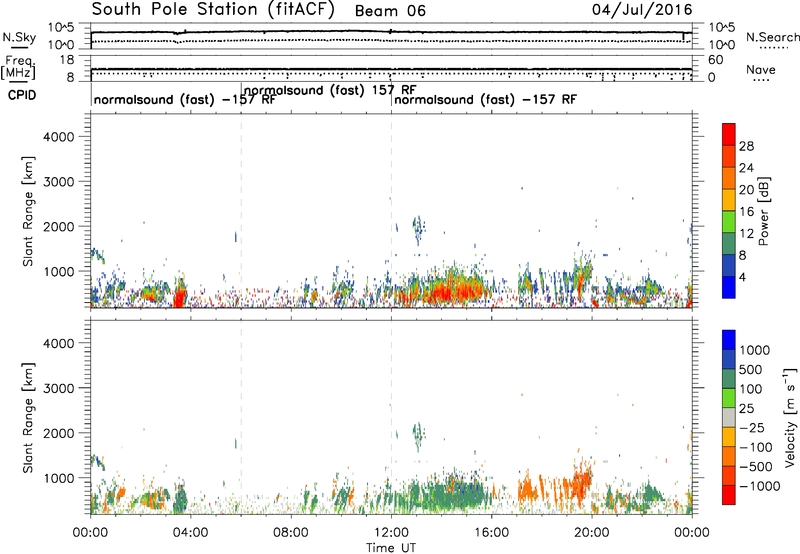Select the gray -25 to 25 Velocity segment
The height and width of the screenshot is (554, 800).
coord(729,418)
